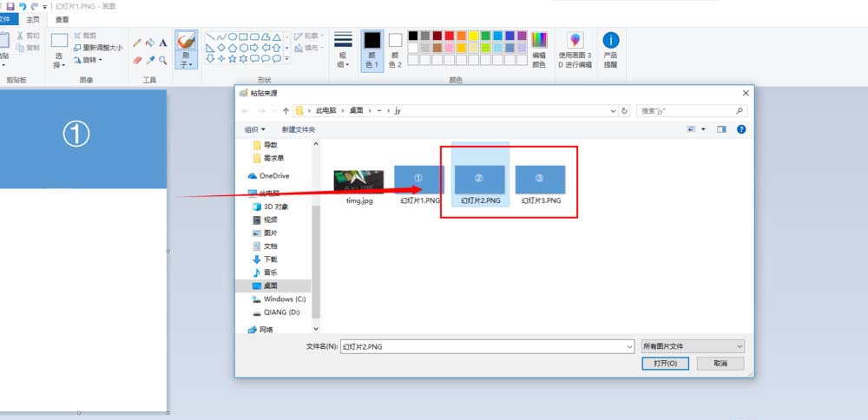The height and width of the screenshot is (420, 868).
Task: Click the Cut (剪切) scissors button
Action: tap(29, 36)
